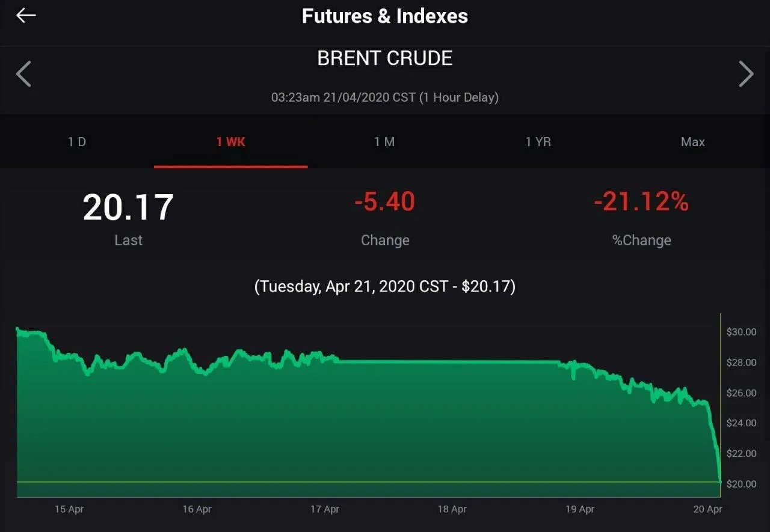This screenshot has width=770, height=532.
Task: Tap the BRENT CRUDE title
Action: [385, 58]
